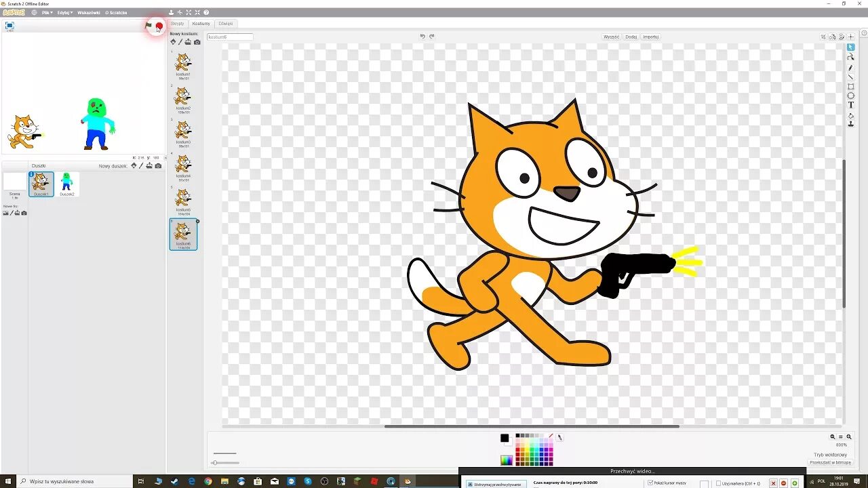Open the Edytuj menu
The image size is (868, 488).
pos(64,12)
